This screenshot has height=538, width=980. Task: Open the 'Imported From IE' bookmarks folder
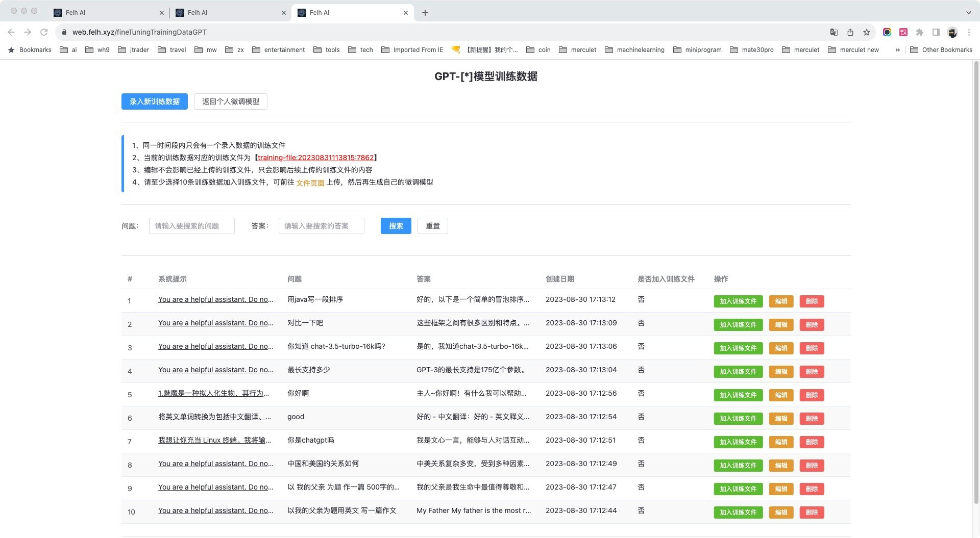(x=412, y=50)
